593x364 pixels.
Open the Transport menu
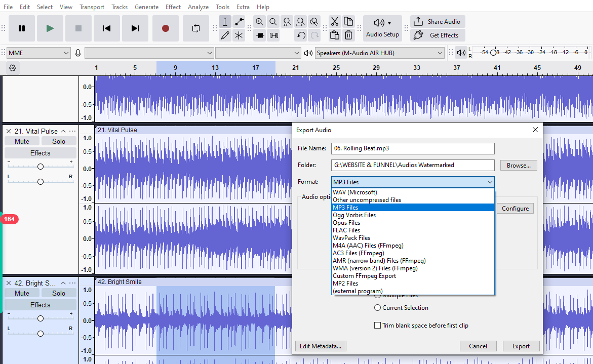(92, 7)
